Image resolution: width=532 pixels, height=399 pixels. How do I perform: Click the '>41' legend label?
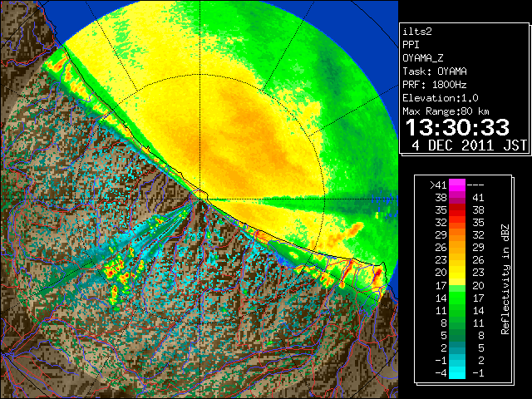point(438,185)
